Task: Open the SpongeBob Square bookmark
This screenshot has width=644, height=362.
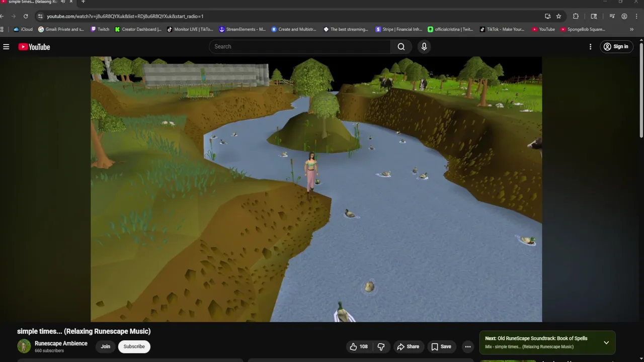Action: 583,29
